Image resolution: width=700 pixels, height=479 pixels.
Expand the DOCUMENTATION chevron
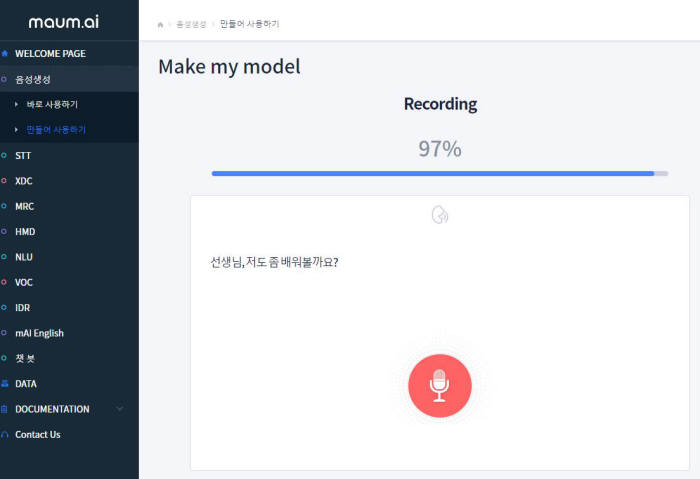pos(120,409)
